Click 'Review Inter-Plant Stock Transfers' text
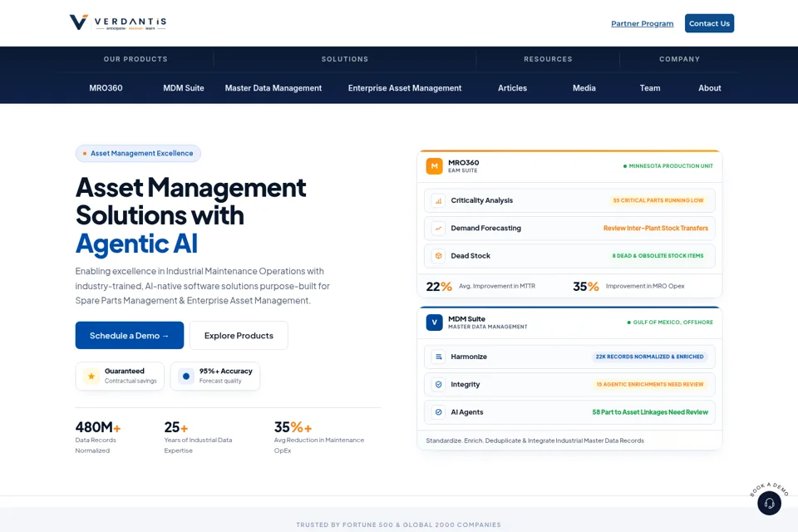 pyautogui.click(x=656, y=228)
